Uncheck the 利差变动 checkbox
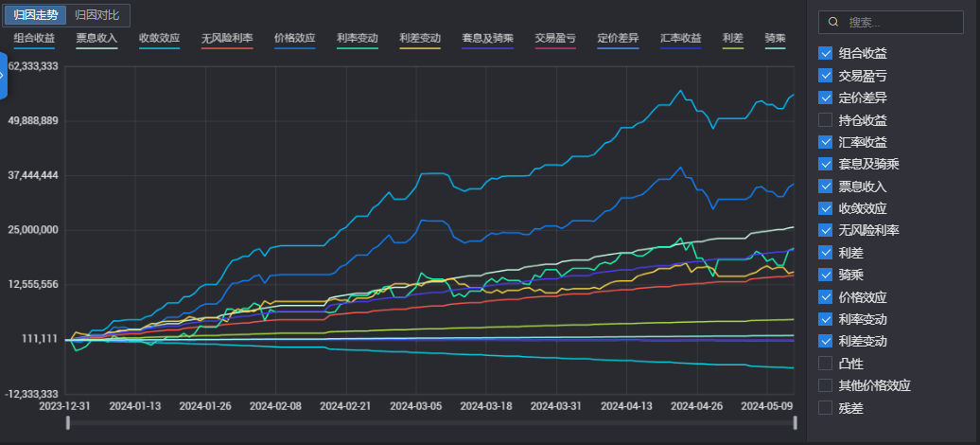Screen dimensions: 980x445 (825, 341)
